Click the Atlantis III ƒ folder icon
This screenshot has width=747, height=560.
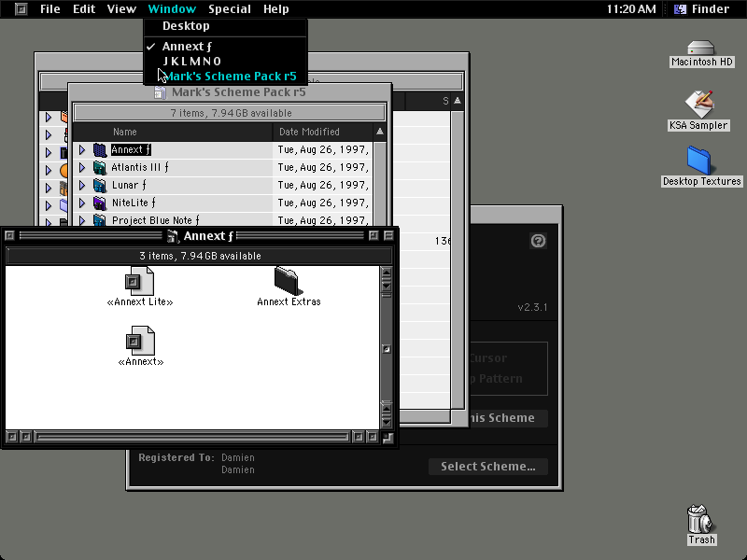click(100, 168)
